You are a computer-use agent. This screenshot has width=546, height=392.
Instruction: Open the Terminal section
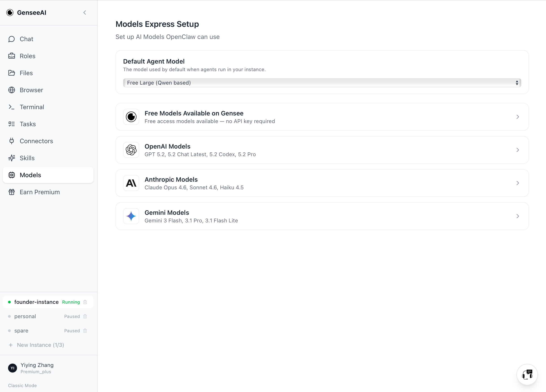(x=48, y=107)
